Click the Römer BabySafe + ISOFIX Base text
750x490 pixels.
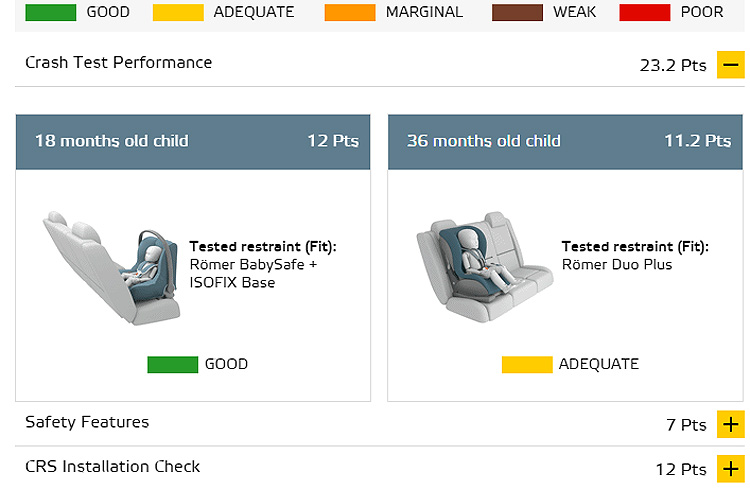[253, 273]
